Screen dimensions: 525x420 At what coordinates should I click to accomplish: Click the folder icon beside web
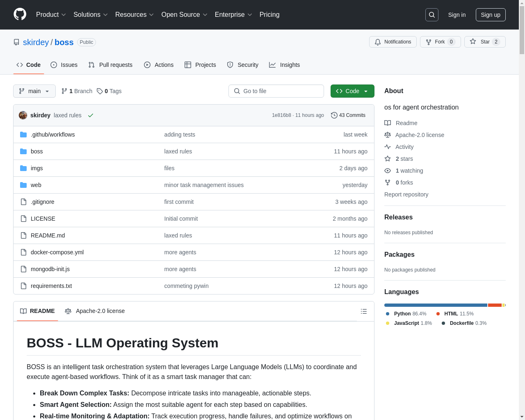(23, 185)
